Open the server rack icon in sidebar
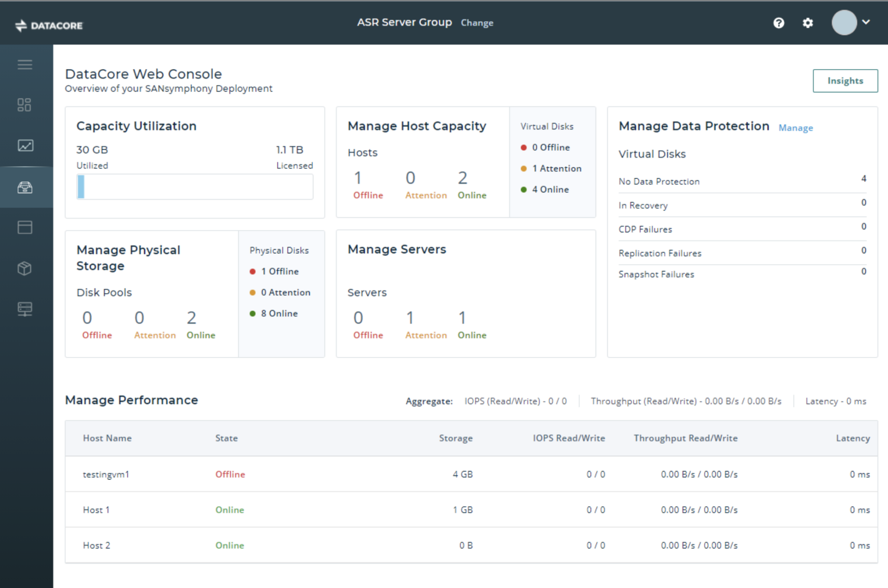 (25, 309)
